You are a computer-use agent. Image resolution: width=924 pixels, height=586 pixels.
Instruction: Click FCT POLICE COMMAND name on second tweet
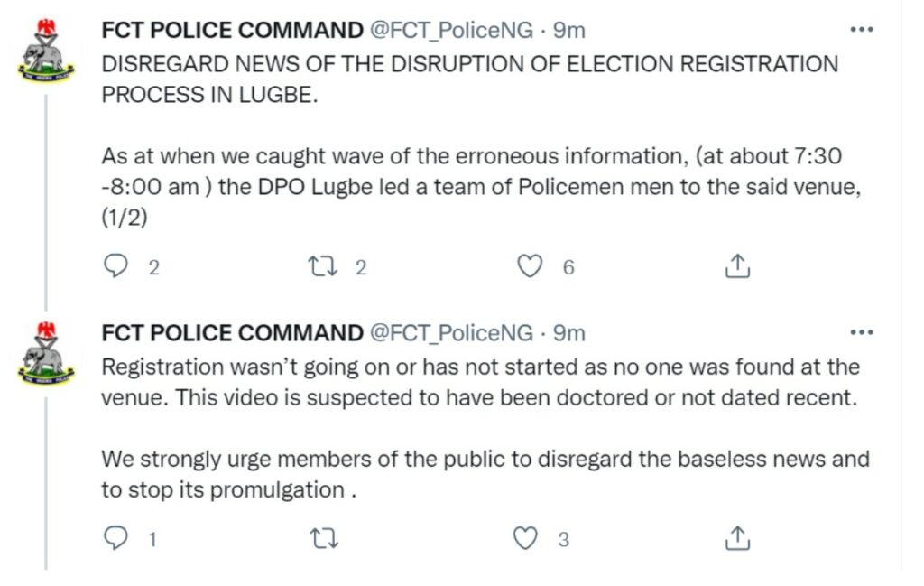232,333
